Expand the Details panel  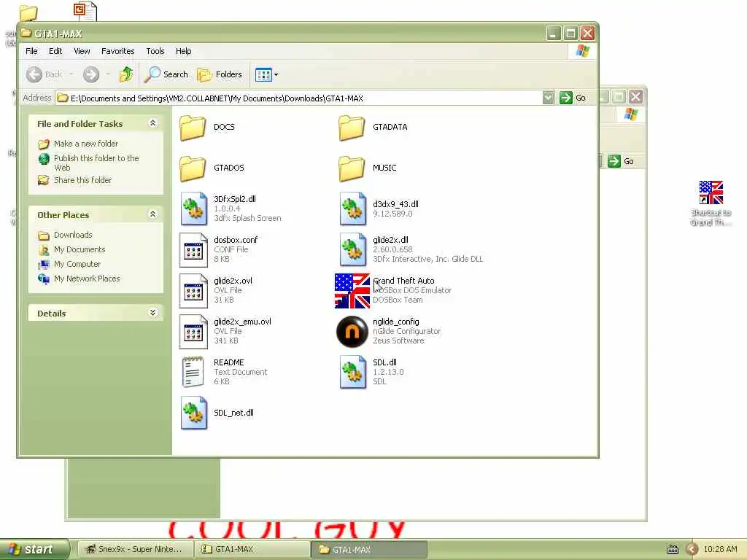click(152, 313)
